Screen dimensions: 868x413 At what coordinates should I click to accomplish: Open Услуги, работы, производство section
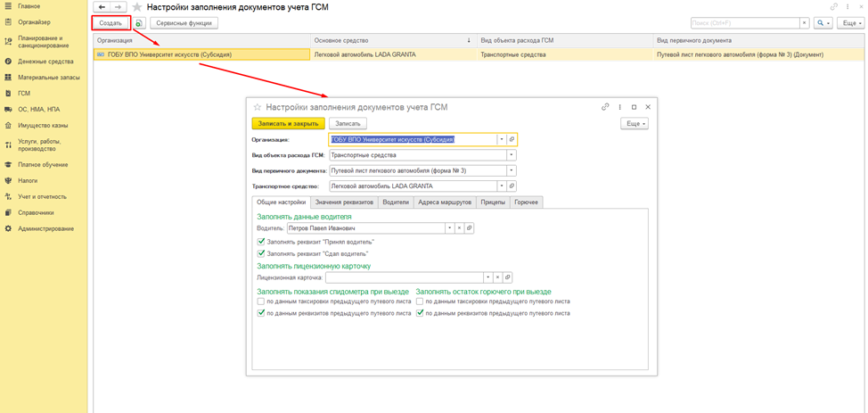[x=38, y=145]
